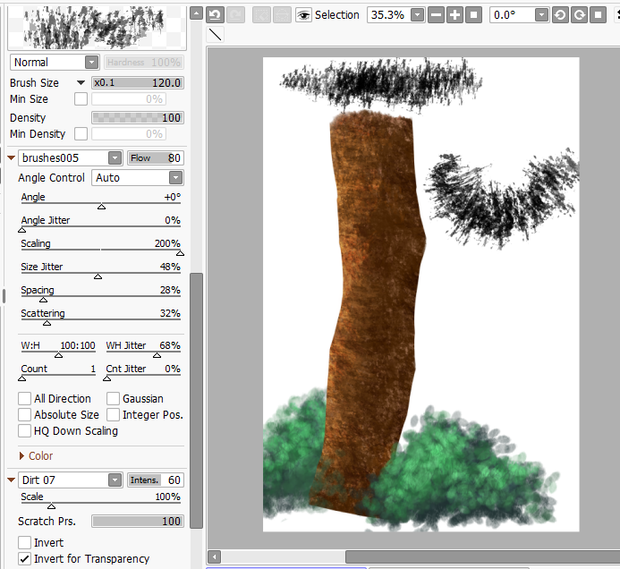This screenshot has height=569, width=620.
Task: Rotate view counterclockwise icon
Action: (x=560, y=15)
